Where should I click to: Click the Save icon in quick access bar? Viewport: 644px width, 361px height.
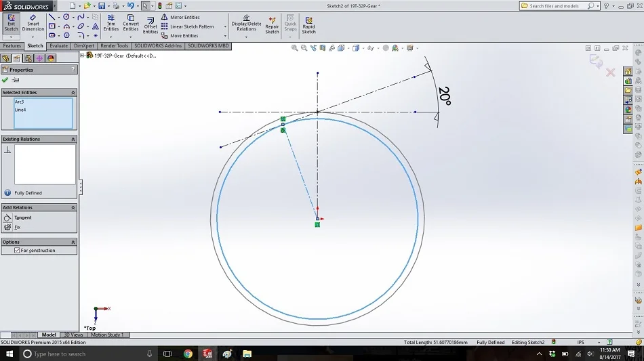(x=102, y=5)
